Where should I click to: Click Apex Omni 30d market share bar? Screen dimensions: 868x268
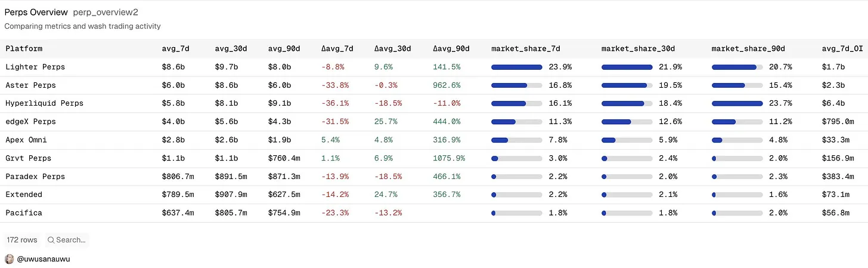pos(627,140)
